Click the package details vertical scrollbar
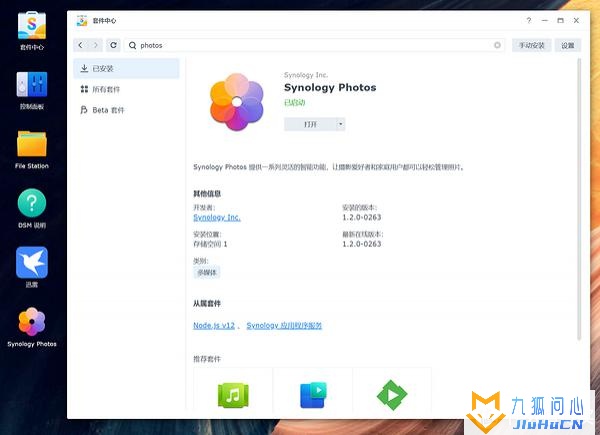600x435 pixels. (x=579, y=199)
